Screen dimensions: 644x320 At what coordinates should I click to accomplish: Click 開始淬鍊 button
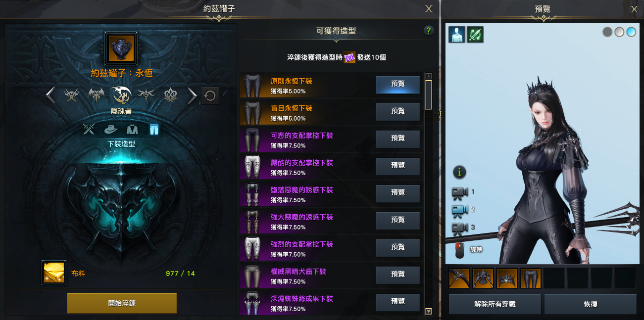point(122,303)
